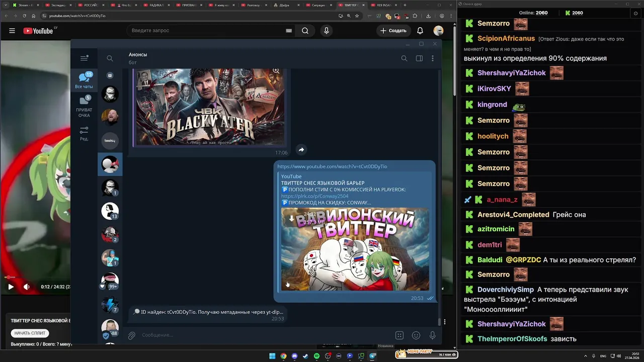Open the emoji picker in Telegram
Screen dimensions: 644x362
coord(416,335)
